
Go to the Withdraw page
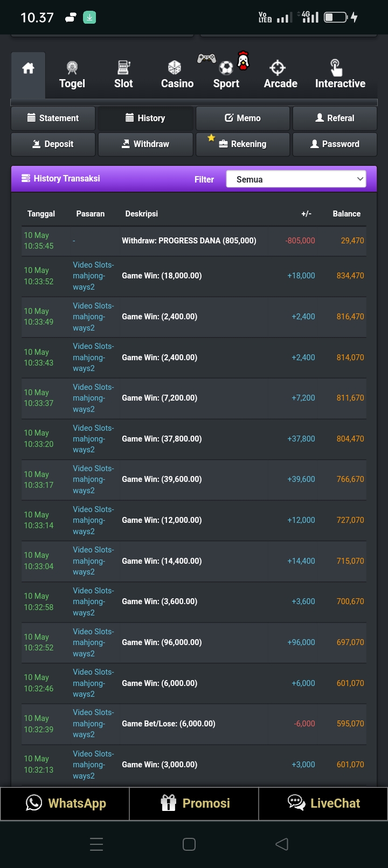(145, 144)
